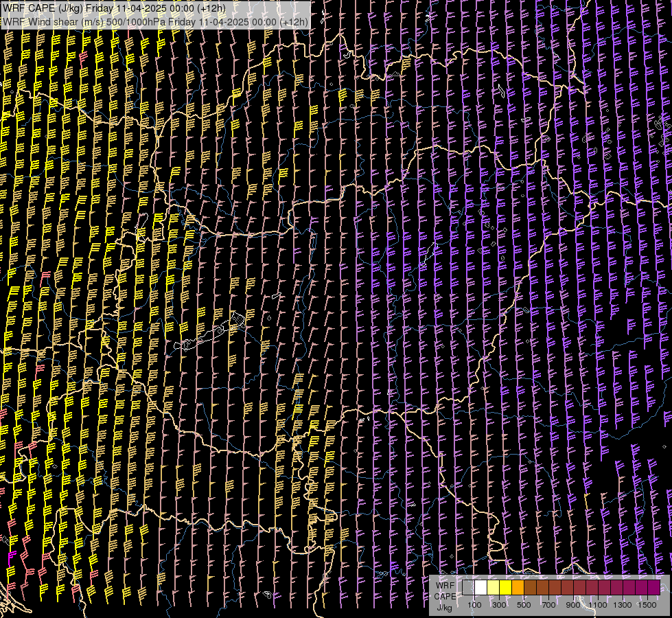This screenshot has height=618, width=672.
Task: Click the legend label CAPE
Action: (x=445, y=597)
